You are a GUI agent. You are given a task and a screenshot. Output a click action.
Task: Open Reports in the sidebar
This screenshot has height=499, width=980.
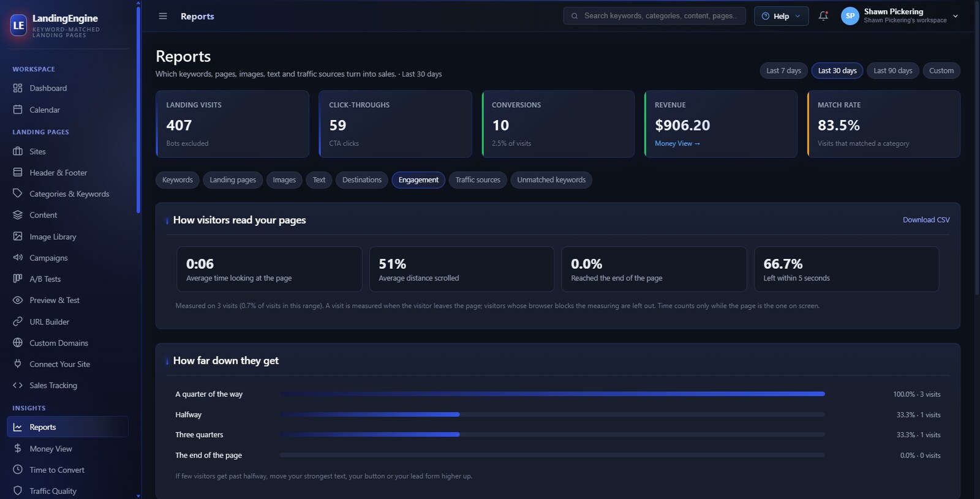click(67, 427)
